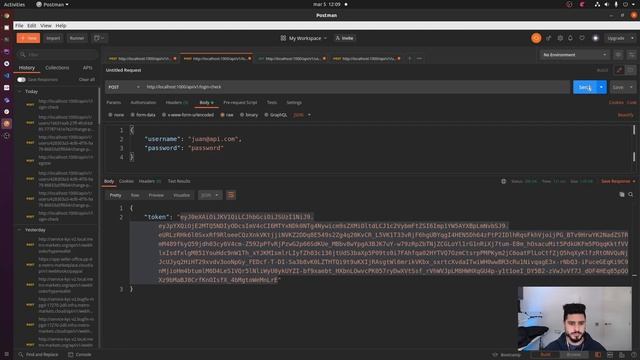Open the Save Response dropdown
Image resolution: width=640 pixels, height=360 pixels.
tap(618, 181)
